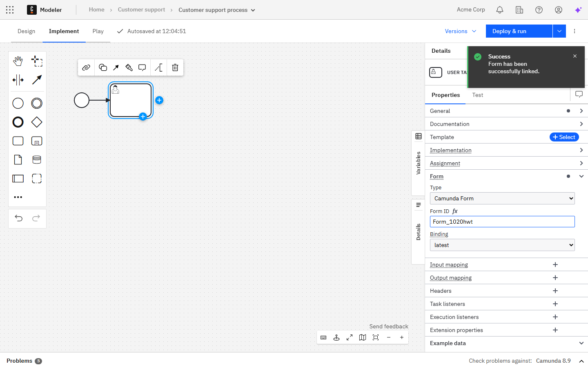The width and height of the screenshot is (588, 368).
Task: Open the Type dropdown showing Camunda Form
Action: pyautogui.click(x=502, y=198)
